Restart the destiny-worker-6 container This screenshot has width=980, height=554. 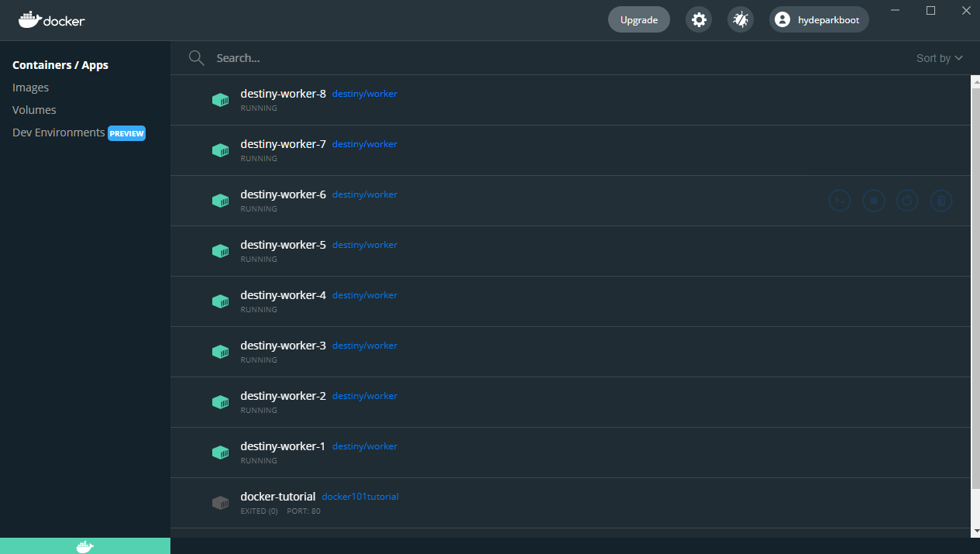[x=907, y=201]
